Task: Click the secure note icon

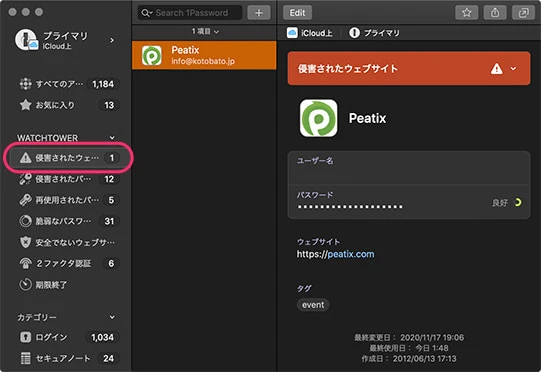Action: [26, 358]
